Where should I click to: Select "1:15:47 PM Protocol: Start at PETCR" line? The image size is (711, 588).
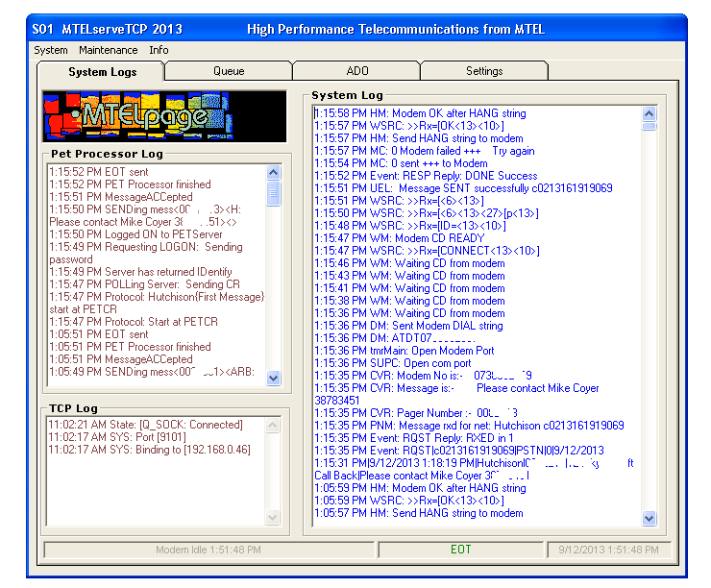[134, 322]
